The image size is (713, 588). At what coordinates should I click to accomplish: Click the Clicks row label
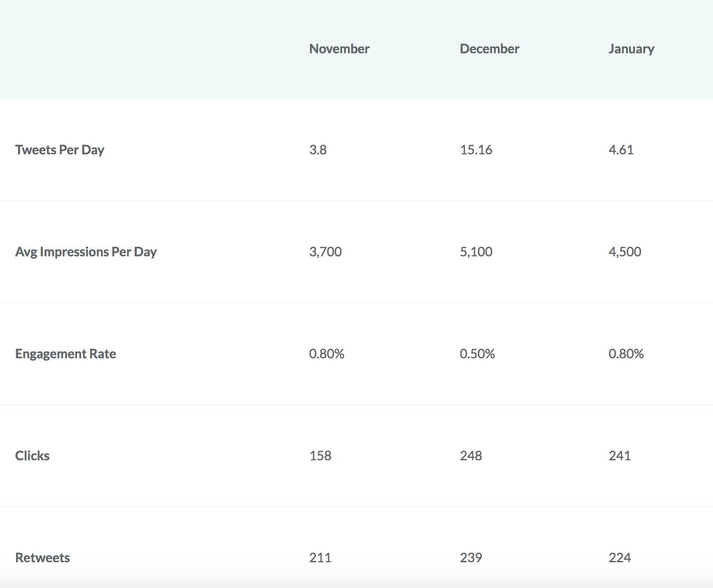pos(32,456)
